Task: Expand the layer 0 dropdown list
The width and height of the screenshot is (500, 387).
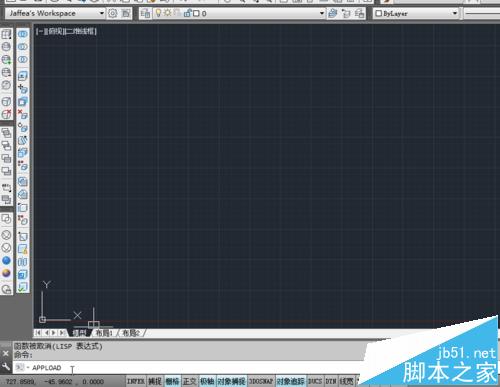Action: coord(322,13)
